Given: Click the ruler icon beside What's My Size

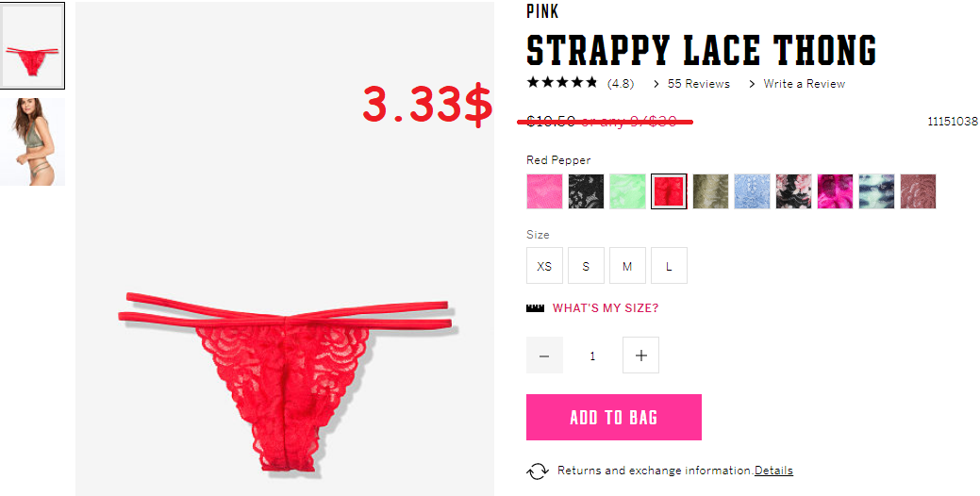Looking at the screenshot, I should 535,308.
